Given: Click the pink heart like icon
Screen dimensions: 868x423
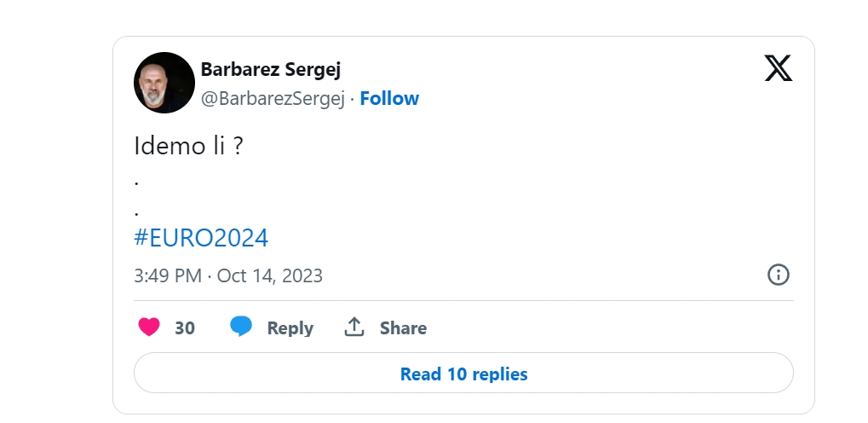Looking at the screenshot, I should [x=149, y=327].
